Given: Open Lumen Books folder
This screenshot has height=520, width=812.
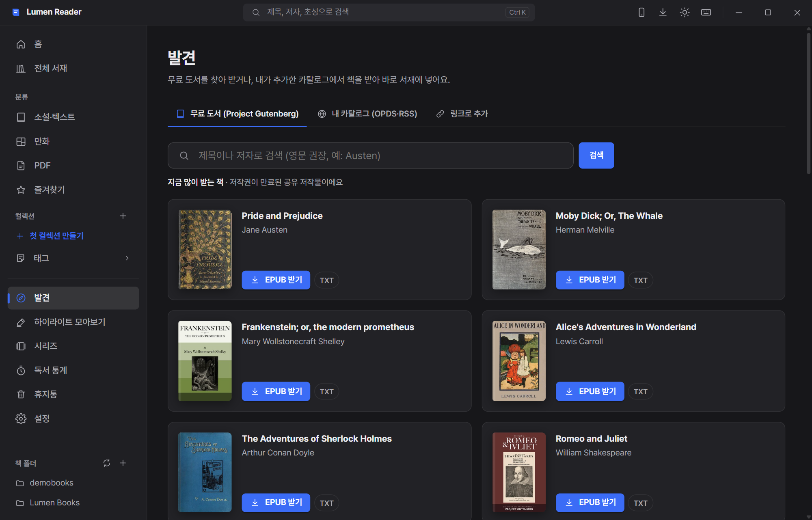Looking at the screenshot, I should 73,503.
